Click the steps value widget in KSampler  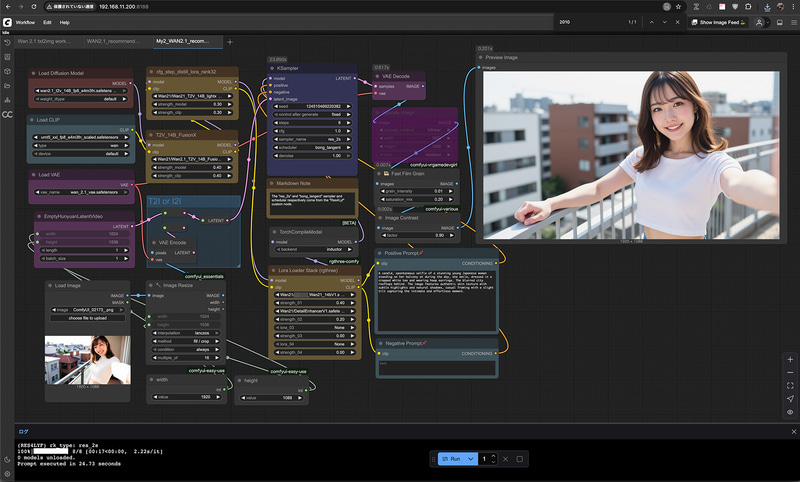click(x=312, y=123)
